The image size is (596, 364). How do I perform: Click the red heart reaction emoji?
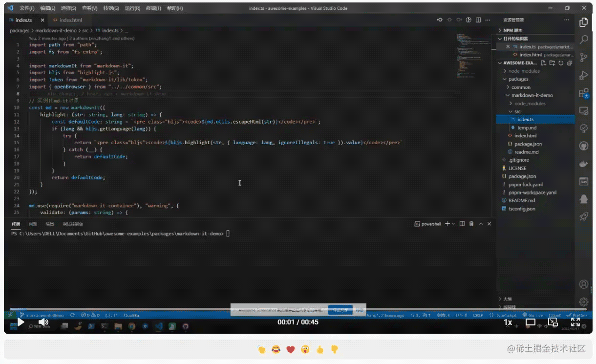tap(290, 349)
